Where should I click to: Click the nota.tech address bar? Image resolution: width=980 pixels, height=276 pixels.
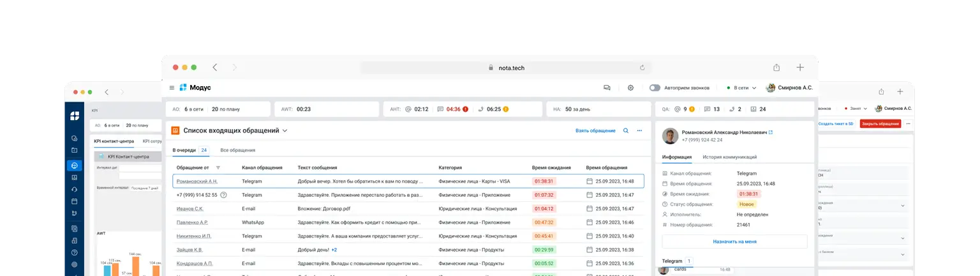click(506, 67)
